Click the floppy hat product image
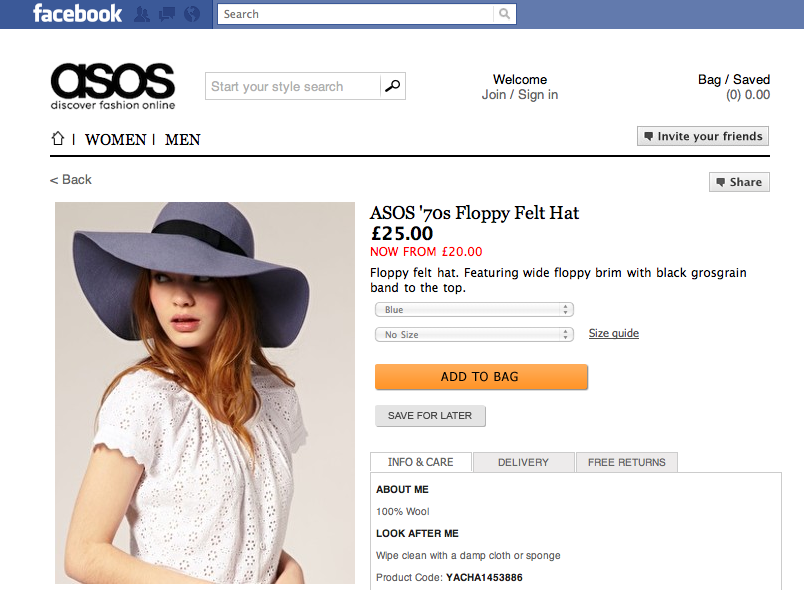 (x=205, y=392)
